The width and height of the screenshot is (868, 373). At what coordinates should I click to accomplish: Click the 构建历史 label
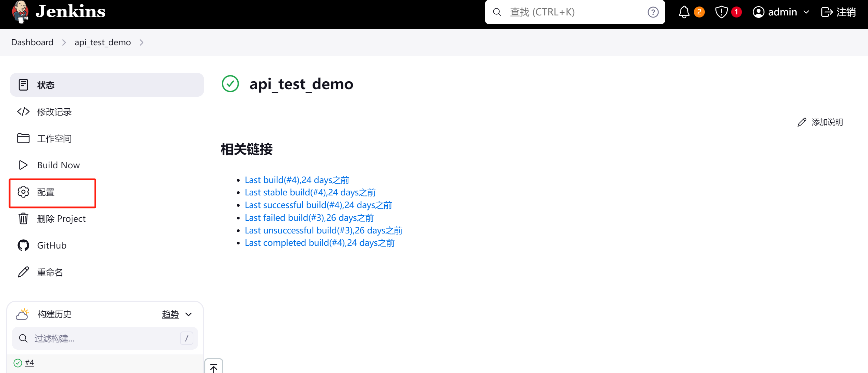click(x=55, y=314)
